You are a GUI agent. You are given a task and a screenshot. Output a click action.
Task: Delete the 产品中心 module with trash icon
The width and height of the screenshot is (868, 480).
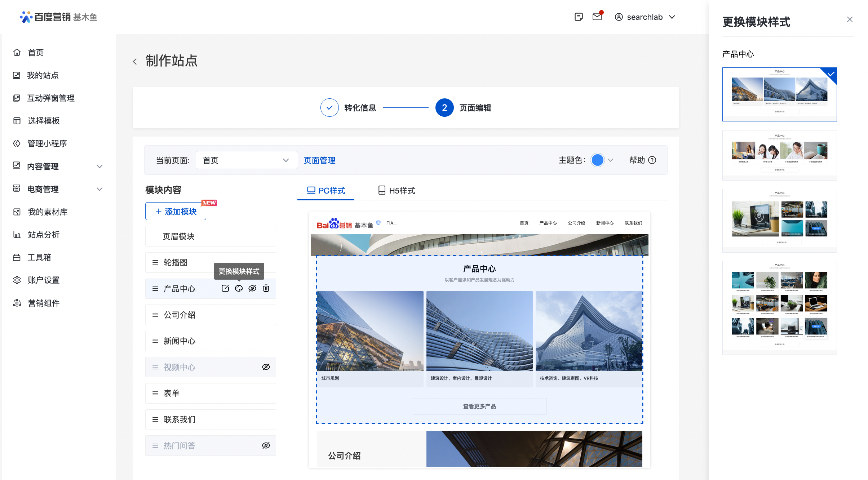(x=266, y=288)
